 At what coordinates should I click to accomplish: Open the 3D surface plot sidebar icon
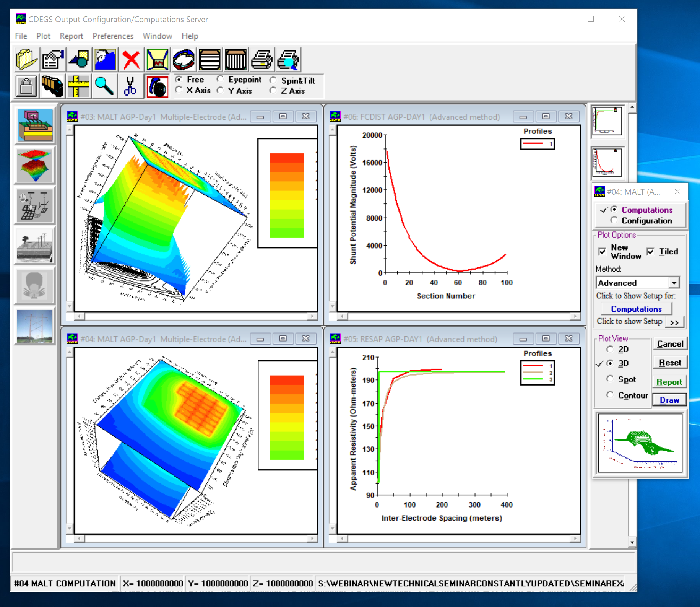click(x=35, y=165)
